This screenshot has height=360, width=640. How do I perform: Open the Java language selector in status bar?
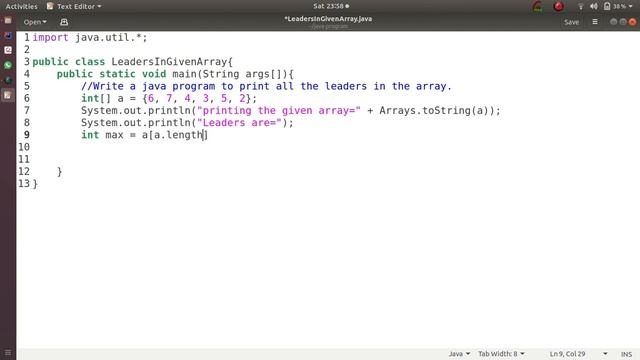459,354
